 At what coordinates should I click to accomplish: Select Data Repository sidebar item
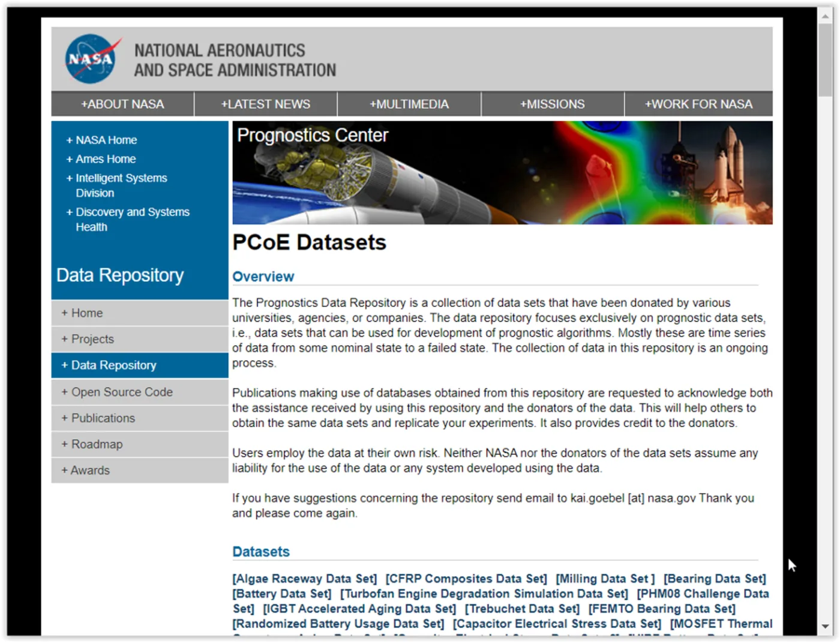click(x=140, y=365)
